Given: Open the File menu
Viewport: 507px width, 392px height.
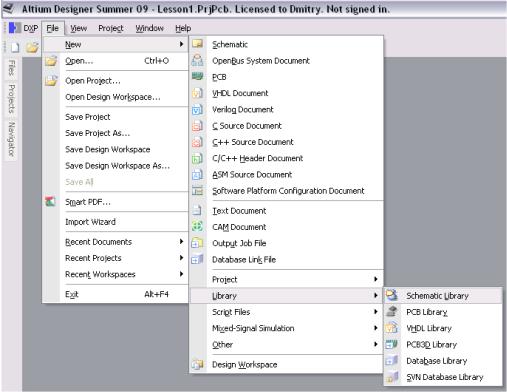Looking at the screenshot, I should [x=53, y=28].
